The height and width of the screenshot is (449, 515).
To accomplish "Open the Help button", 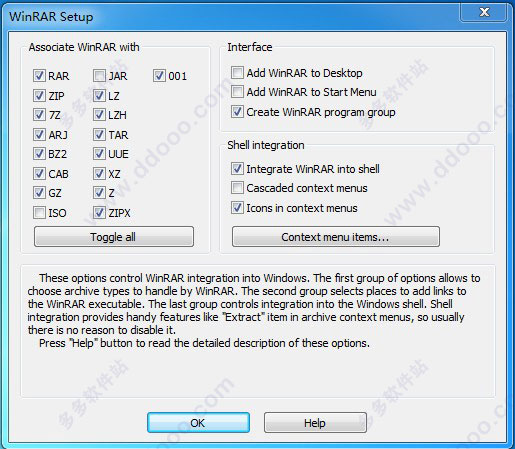I will click(315, 423).
